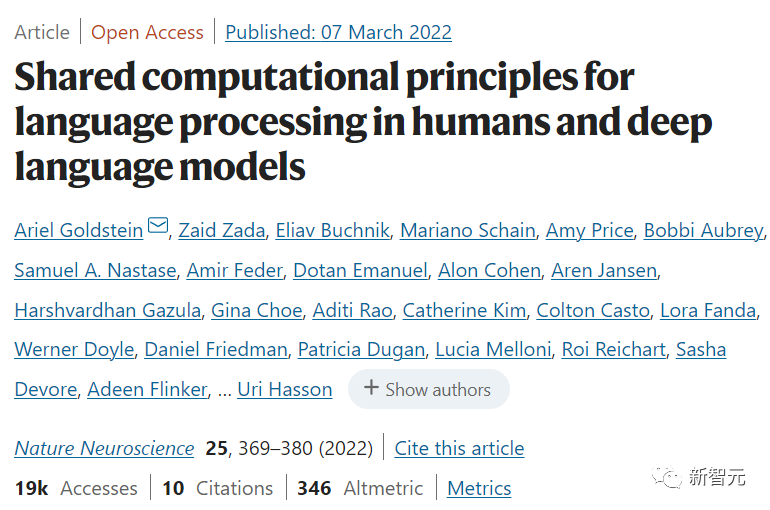Open the Mariano Schain author link
This screenshot has height=510, width=770.
coord(468,230)
